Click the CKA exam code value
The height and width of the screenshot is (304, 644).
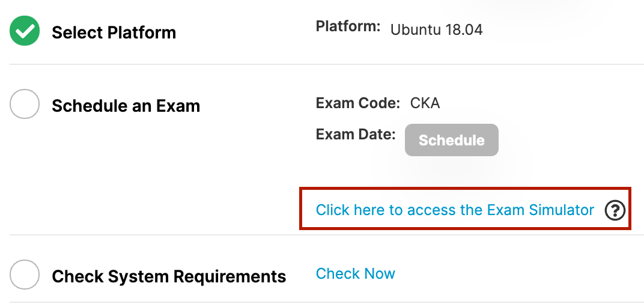coord(425,103)
